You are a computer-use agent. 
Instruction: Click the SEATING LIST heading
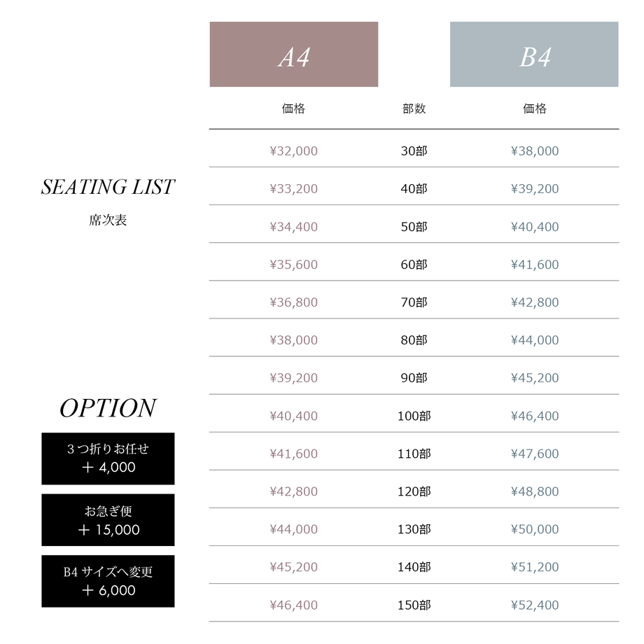[108, 187]
